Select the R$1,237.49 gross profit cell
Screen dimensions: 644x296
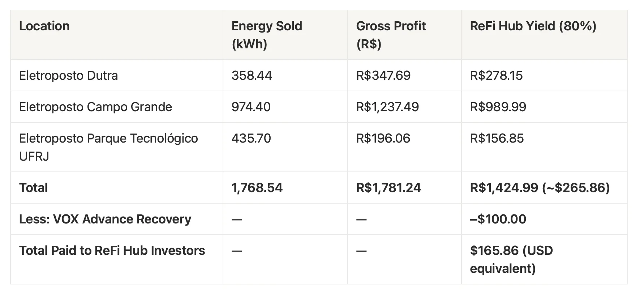pyautogui.click(x=387, y=107)
